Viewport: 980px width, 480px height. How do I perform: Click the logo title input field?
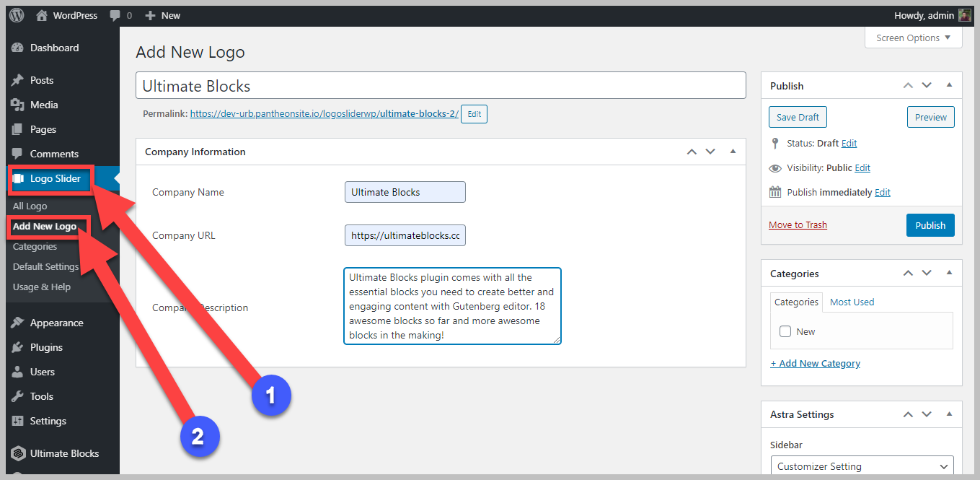[x=441, y=85]
